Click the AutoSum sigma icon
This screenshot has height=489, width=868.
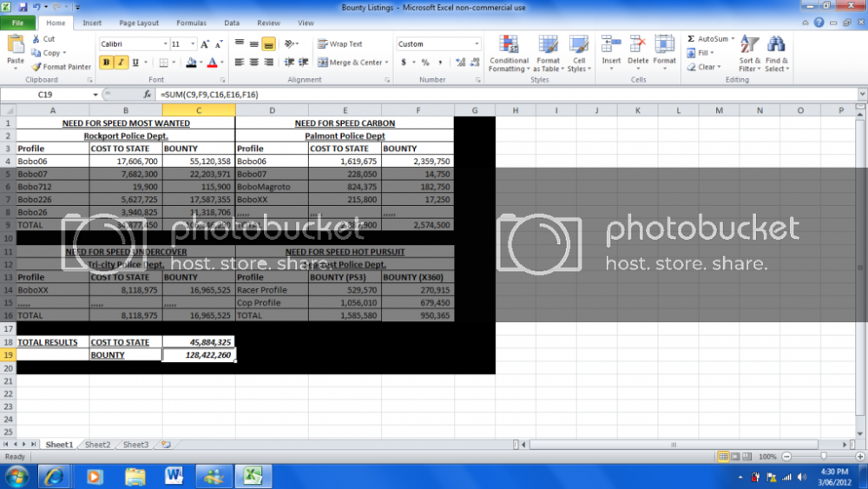pos(691,39)
